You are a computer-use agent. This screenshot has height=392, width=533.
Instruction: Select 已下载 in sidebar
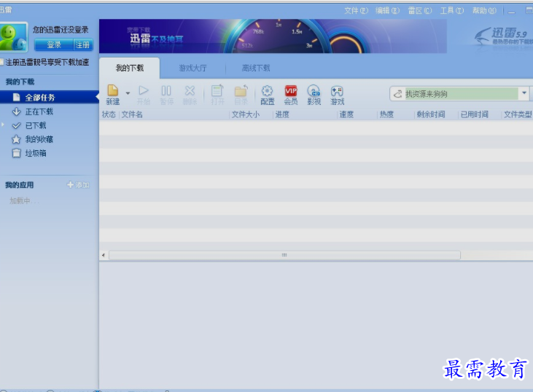click(x=36, y=125)
